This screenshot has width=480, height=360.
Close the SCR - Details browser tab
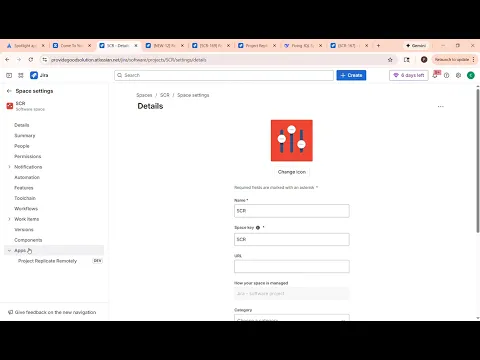click(136, 45)
